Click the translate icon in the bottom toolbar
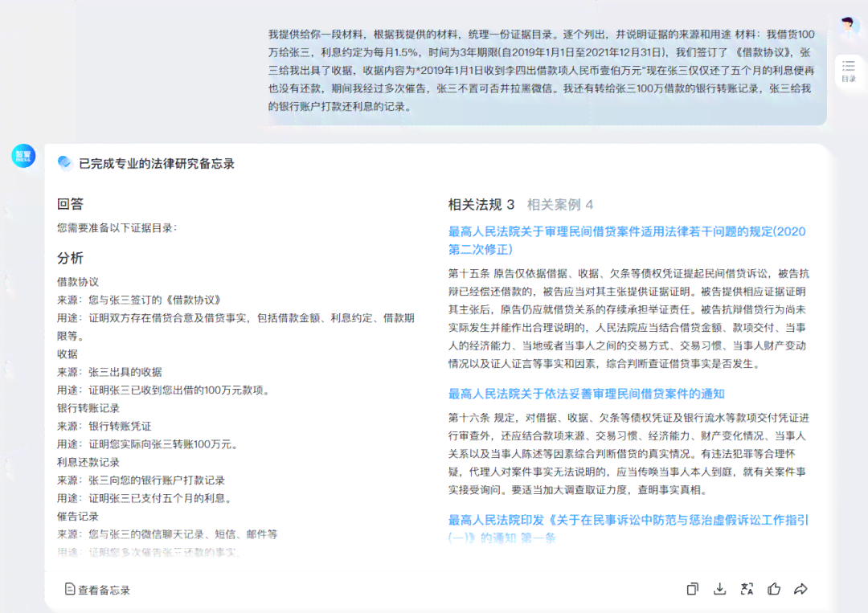 747,589
